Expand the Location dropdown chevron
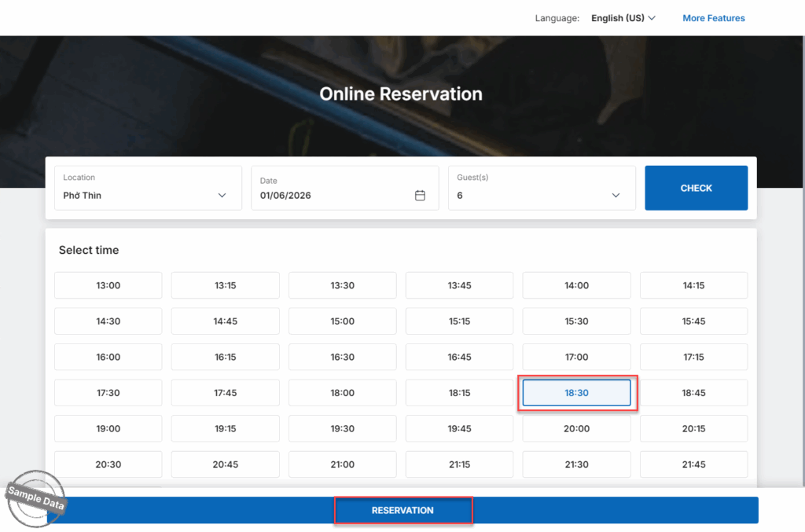The width and height of the screenshot is (805, 532). click(222, 196)
